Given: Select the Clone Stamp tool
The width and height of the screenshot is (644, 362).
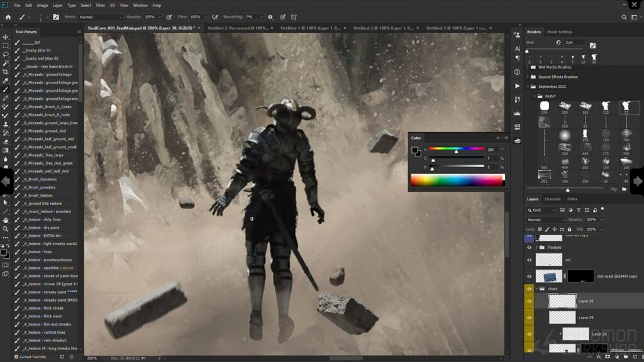Looking at the screenshot, I should (x=5, y=124).
